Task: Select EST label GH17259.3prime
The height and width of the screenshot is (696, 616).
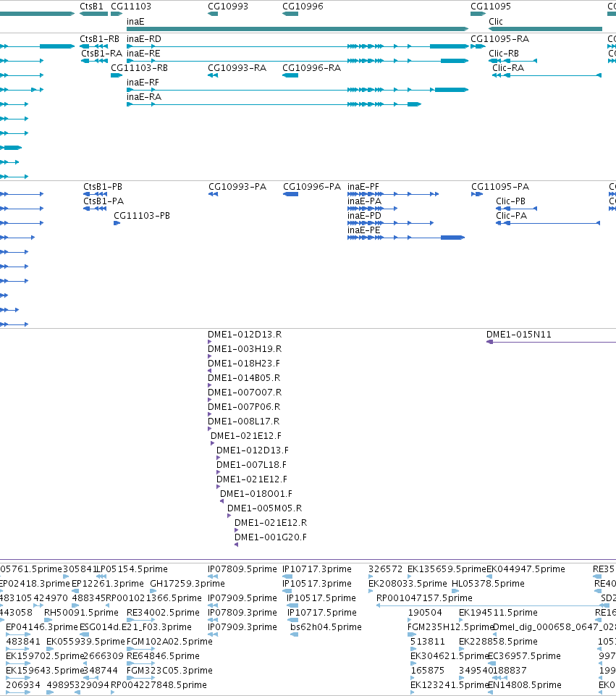Action: pos(187,584)
